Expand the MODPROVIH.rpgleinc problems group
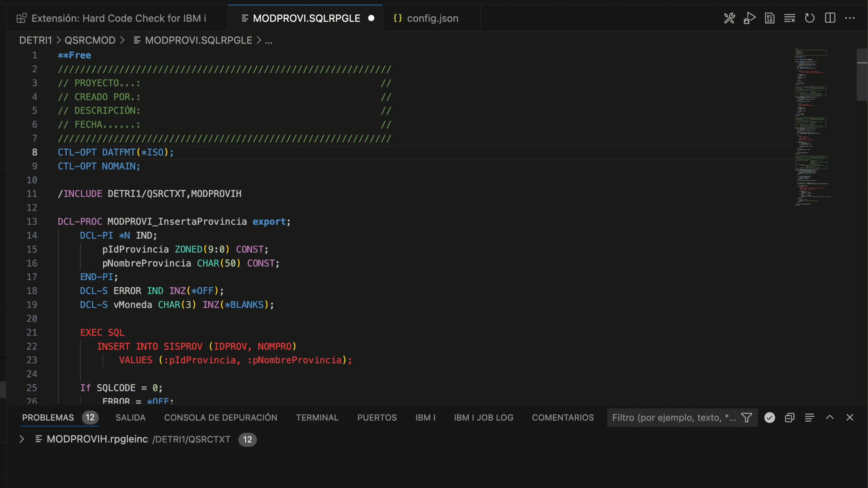 pos(21,439)
